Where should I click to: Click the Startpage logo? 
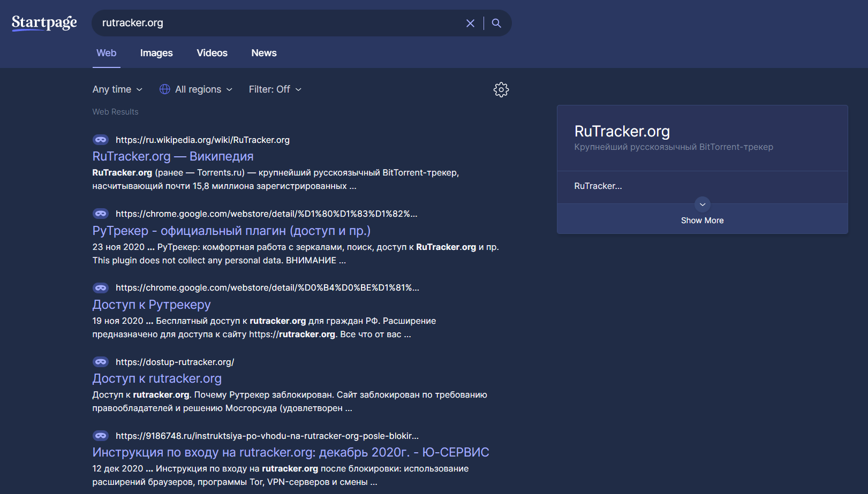[44, 23]
